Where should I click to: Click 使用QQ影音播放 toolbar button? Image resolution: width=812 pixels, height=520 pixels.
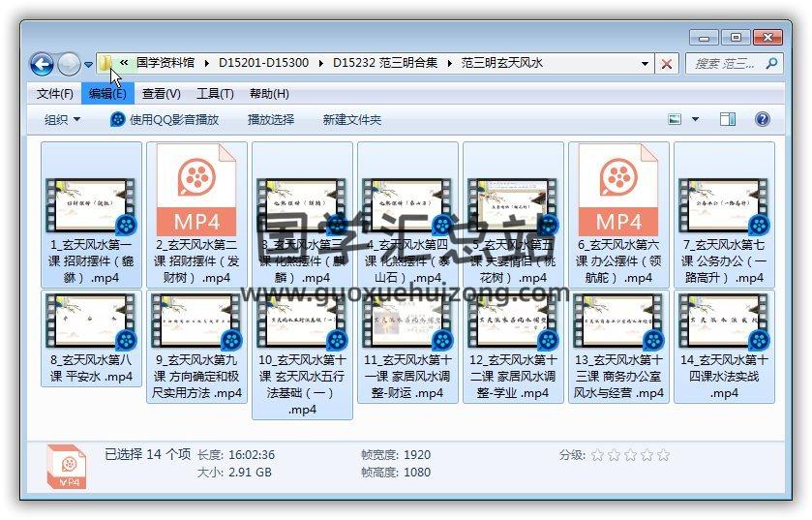[165, 120]
